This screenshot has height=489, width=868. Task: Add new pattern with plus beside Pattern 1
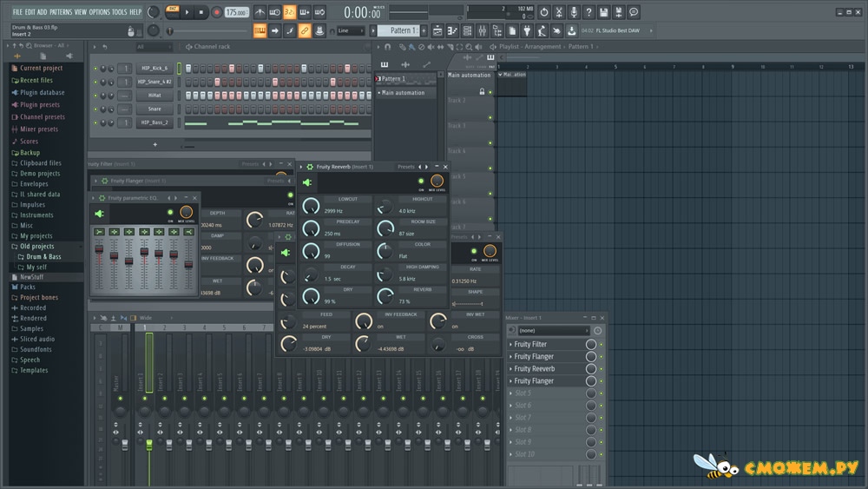(x=424, y=31)
